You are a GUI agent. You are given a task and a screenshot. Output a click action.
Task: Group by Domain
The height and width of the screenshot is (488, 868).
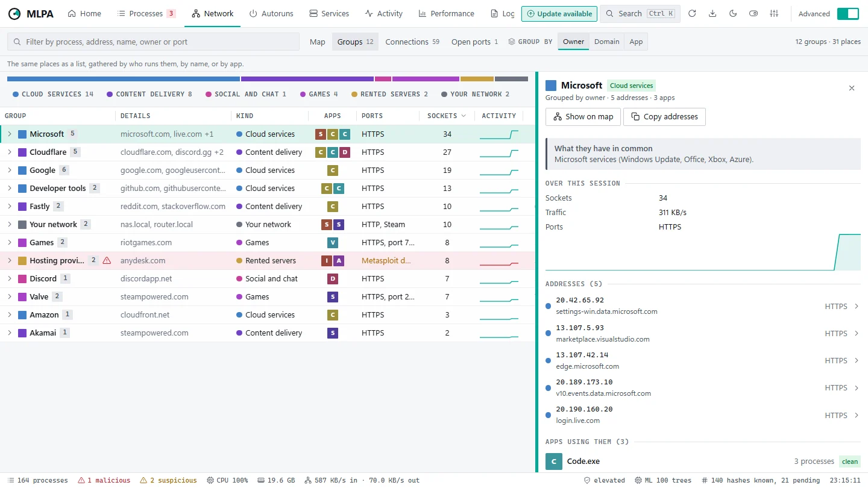click(x=606, y=42)
